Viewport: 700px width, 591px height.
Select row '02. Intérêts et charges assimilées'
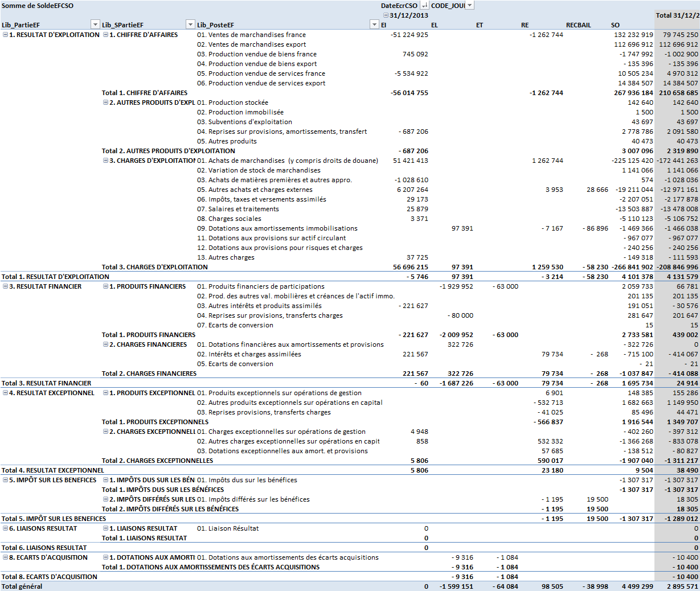click(x=249, y=354)
